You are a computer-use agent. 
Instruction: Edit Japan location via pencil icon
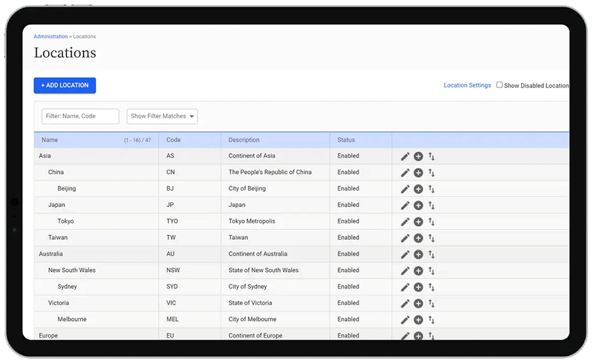405,205
